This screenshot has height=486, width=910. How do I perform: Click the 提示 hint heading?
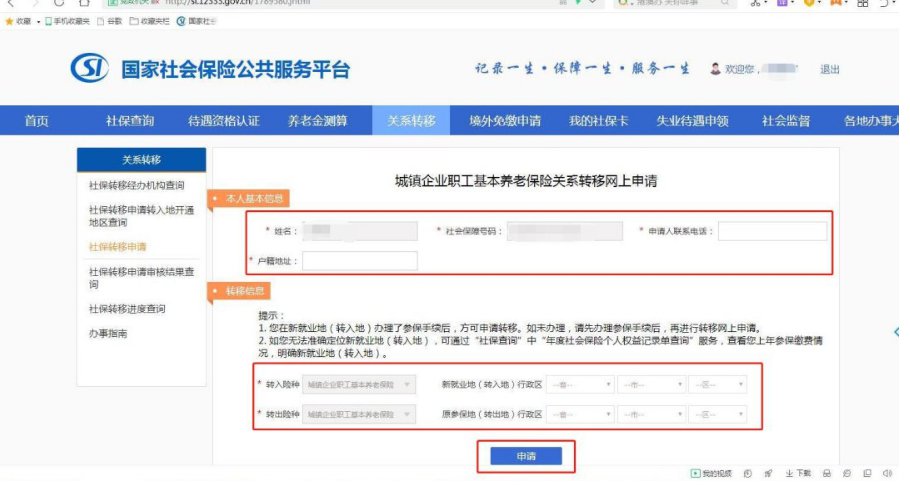click(x=272, y=316)
